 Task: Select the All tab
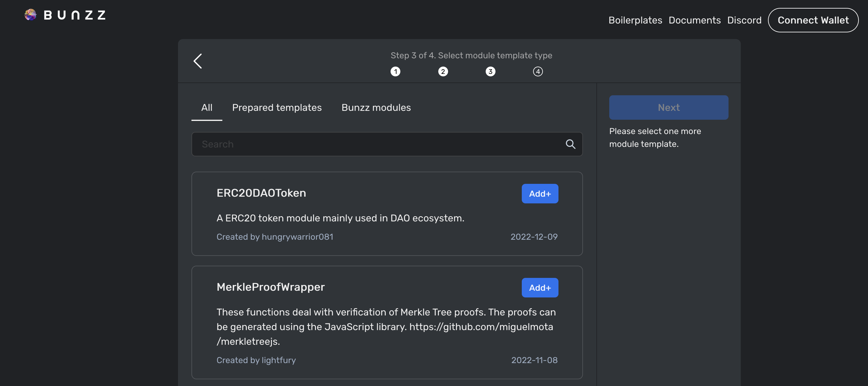(206, 108)
